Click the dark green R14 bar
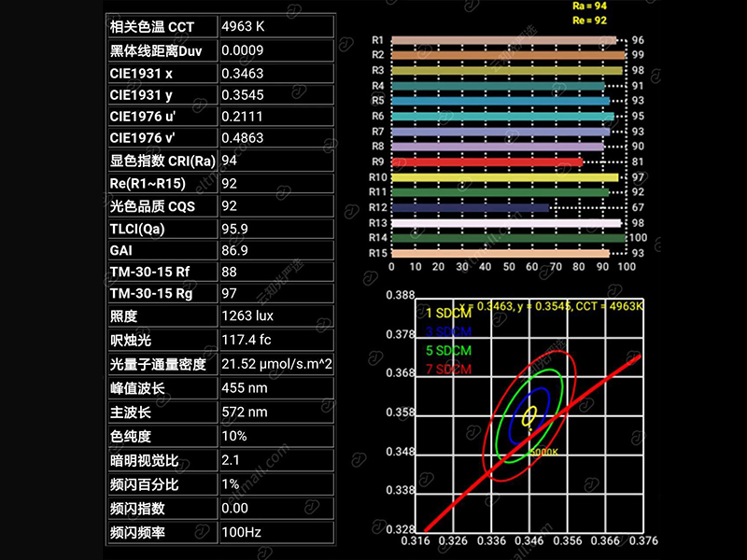The width and height of the screenshot is (747, 560). pos(507,238)
